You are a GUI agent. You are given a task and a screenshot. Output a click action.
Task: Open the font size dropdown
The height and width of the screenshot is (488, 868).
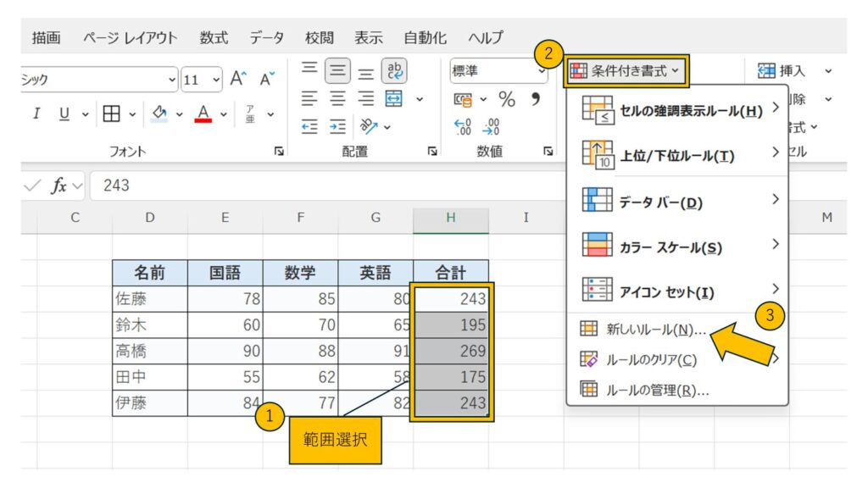[x=215, y=80]
